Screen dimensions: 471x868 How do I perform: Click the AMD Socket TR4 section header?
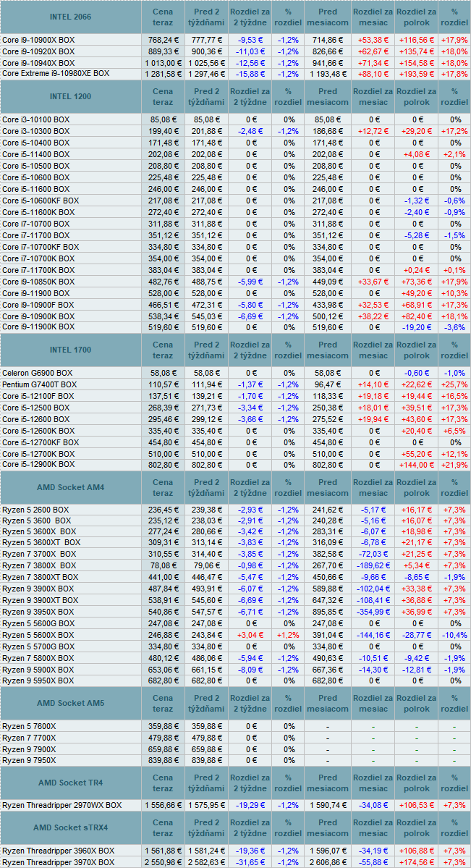[x=70, y=783]
